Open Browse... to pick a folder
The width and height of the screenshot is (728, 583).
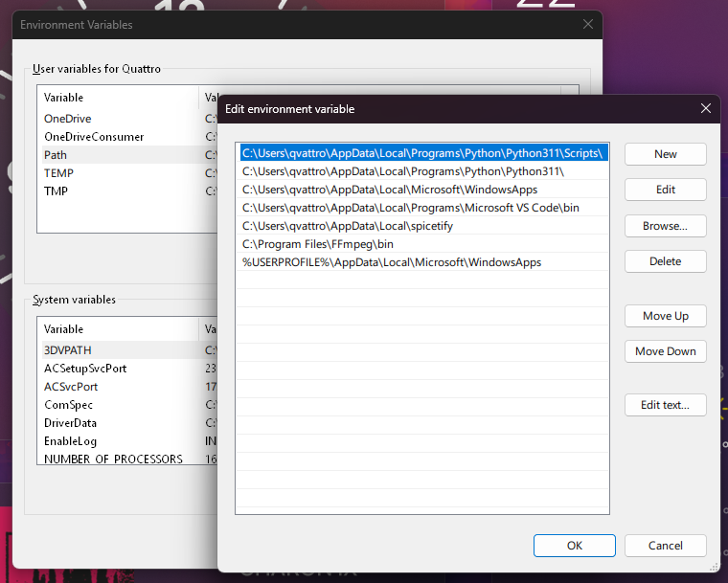[x=665, y=226]
